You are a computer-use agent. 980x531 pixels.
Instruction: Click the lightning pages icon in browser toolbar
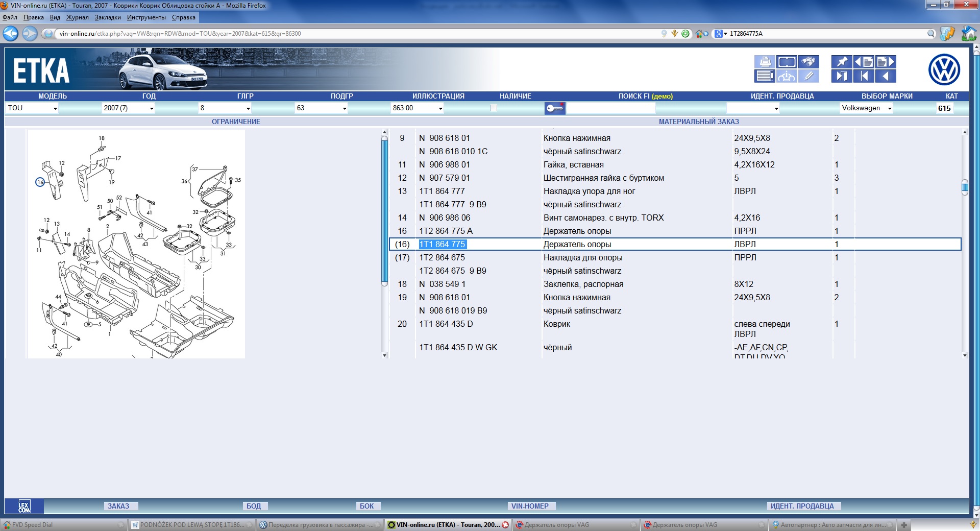tap(947, 34)
